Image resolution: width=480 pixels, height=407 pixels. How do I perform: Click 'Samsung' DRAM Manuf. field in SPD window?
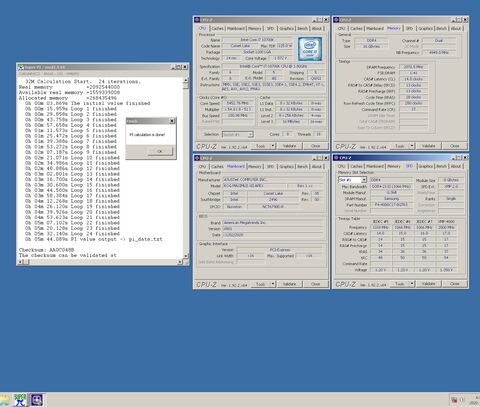click(391, 198)
